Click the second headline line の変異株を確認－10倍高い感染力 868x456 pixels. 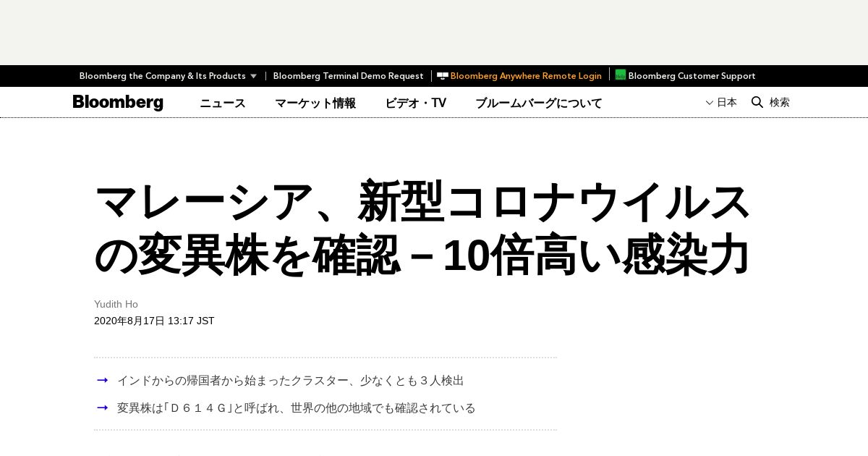[422, 256]
